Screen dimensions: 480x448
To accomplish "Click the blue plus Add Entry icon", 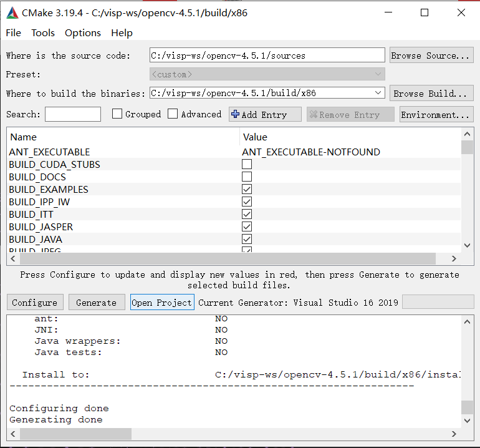I will click(x=235, y=114).
